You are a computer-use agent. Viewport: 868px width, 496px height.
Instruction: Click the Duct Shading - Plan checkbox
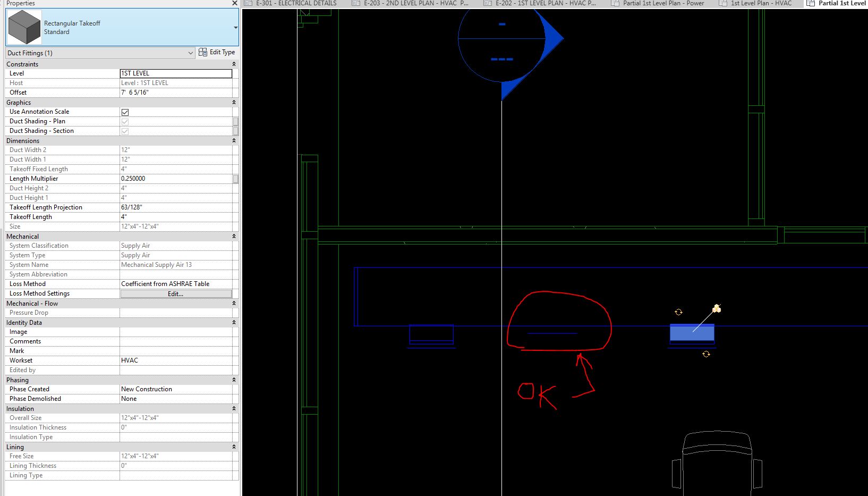pos(125,121)
